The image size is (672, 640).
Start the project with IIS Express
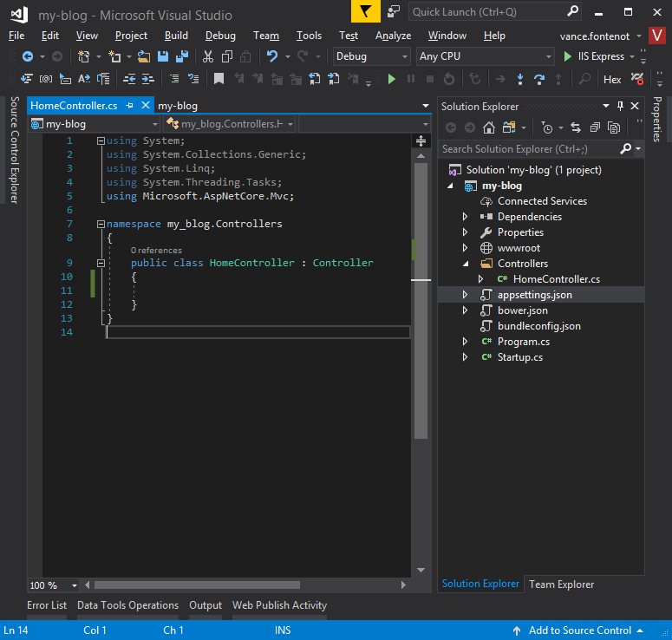[x=594, y=56]
